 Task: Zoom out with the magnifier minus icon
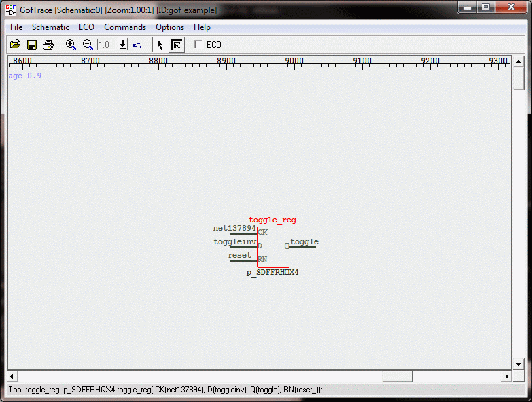click(x=88, y=45)
